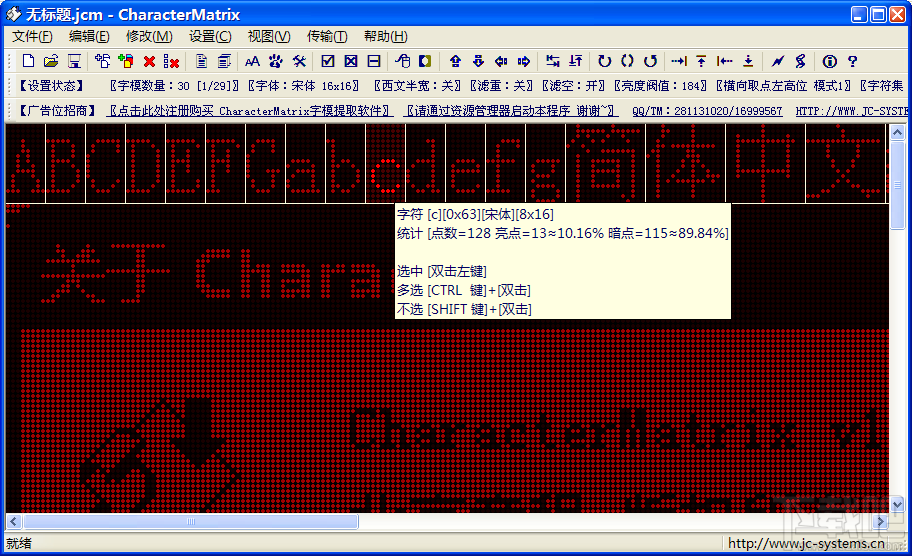This screenshot has width=912, height=556.
Task: Click the horizontal scrollbar left arrow
Action: point(14,521)
